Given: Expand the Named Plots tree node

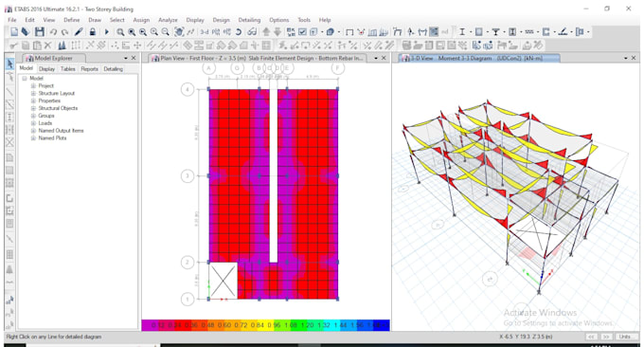Looking at the screenshot, I should (33, 137).
